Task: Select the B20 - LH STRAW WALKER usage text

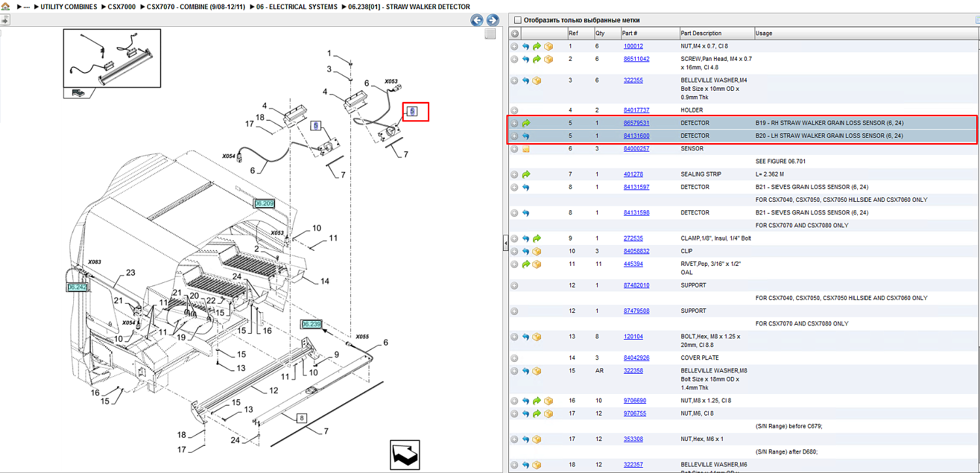Action: point(829,136)
